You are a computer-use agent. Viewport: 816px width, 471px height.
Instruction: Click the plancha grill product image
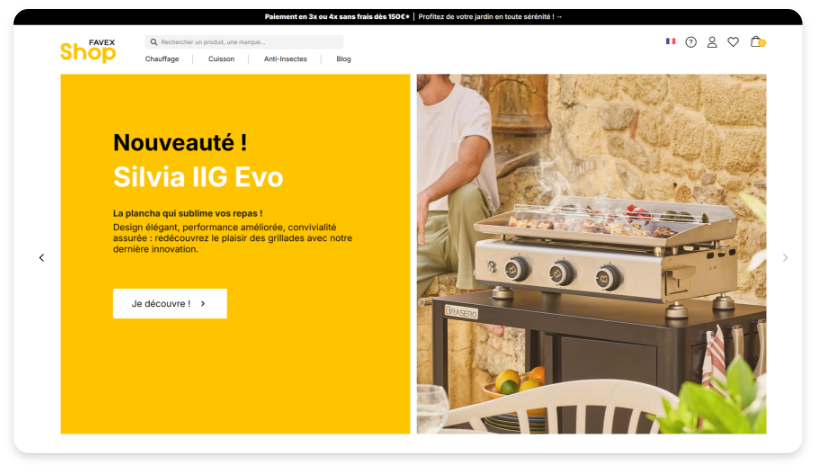tap(591, 254)
